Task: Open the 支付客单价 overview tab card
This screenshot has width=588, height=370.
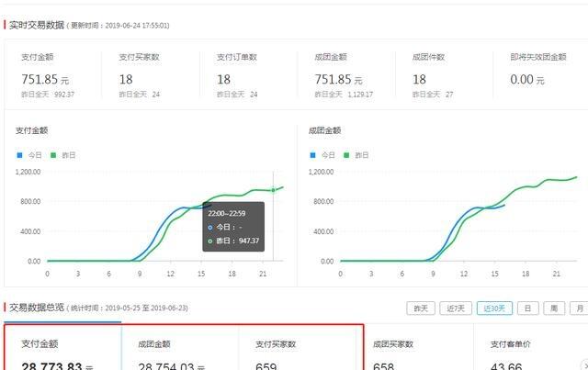Action: pos(530,348)
